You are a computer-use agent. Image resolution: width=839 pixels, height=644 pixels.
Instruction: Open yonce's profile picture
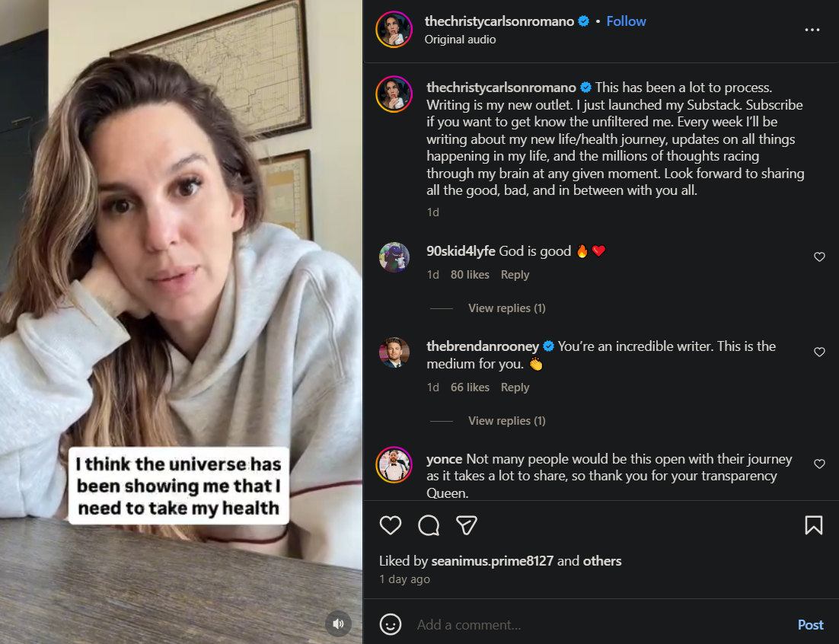coord(394,464)
